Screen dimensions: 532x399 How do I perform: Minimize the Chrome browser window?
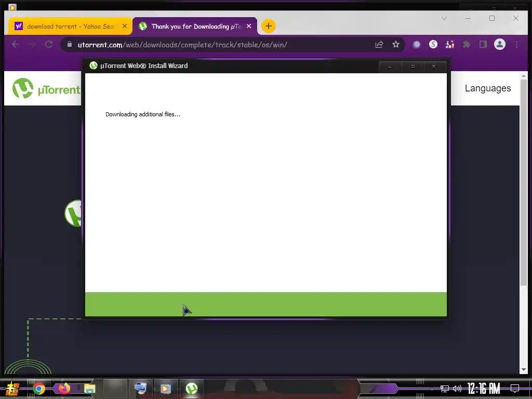[468, 18]
